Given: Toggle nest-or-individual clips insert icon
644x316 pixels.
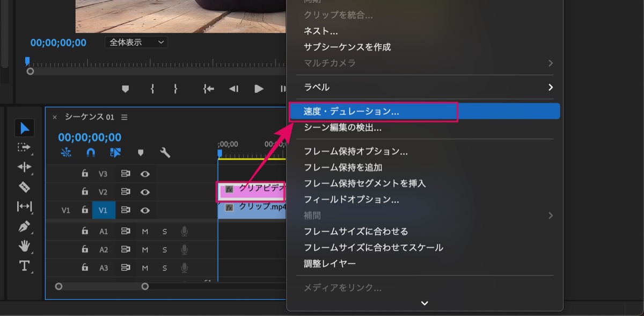Looking at the screenshot, I should 66,153.
